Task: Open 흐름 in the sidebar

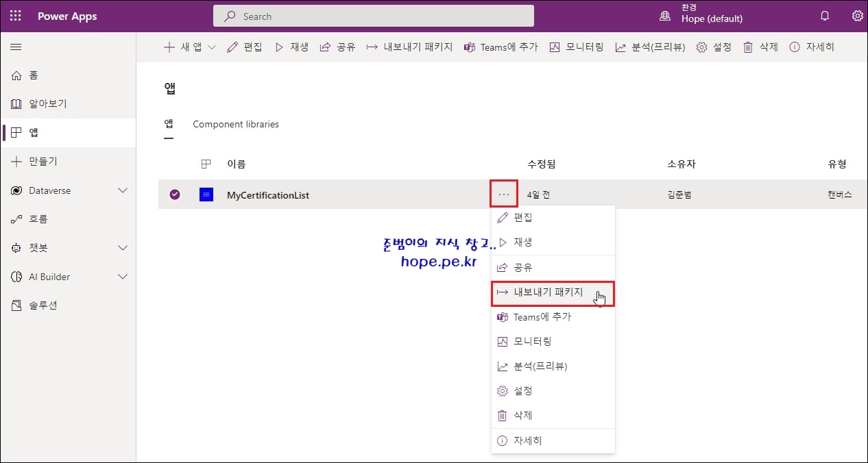Action: 68,219
